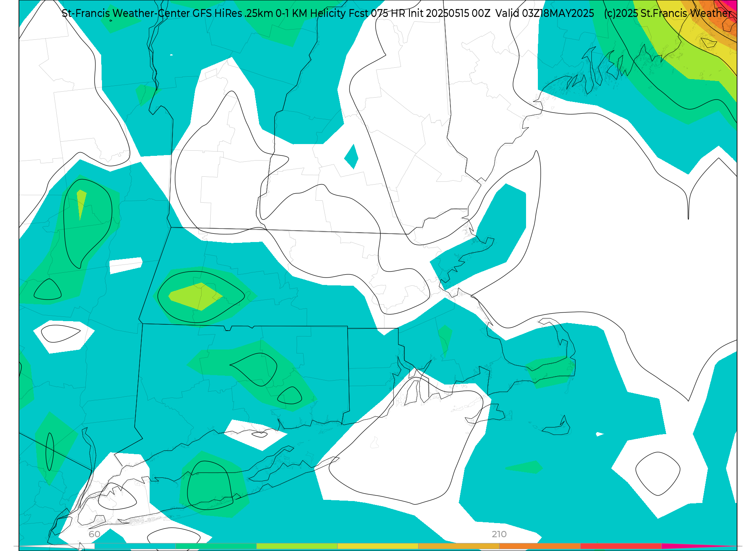Click the "Init 20250515 00Z" title text
Image resolution: width=756 pixels, height=551 pixels.
coord(449,13)
